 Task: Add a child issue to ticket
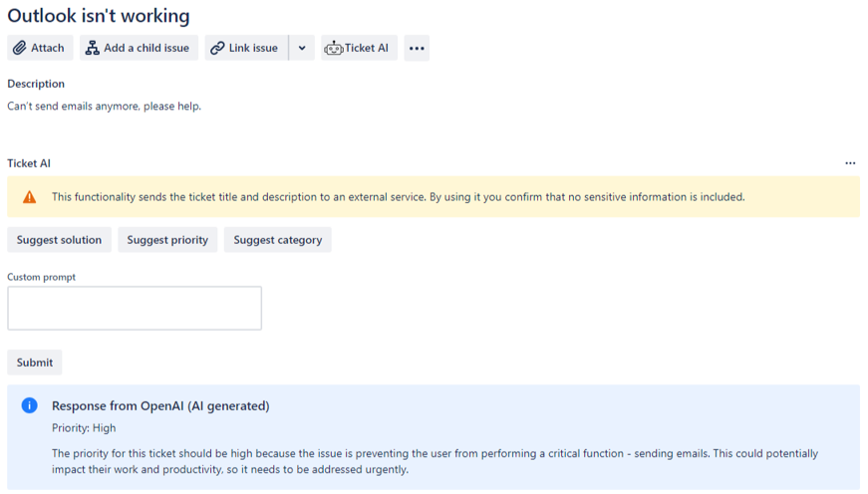[x=138, y=48]
